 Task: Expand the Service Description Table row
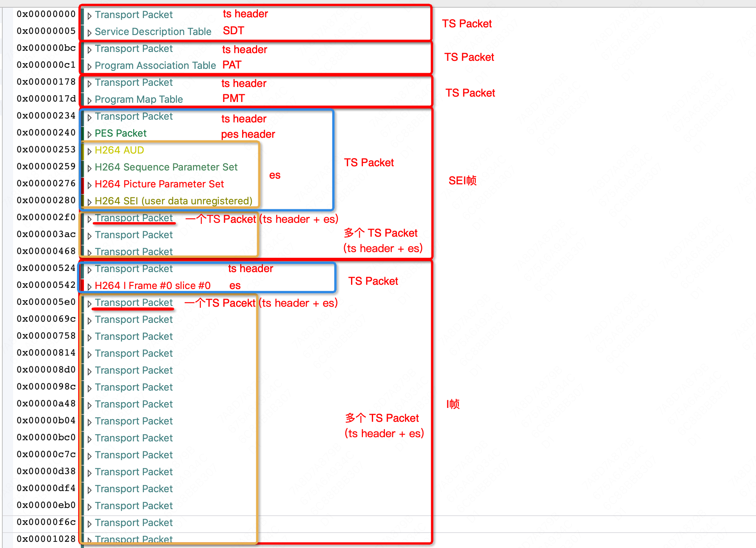click(89, 32)
